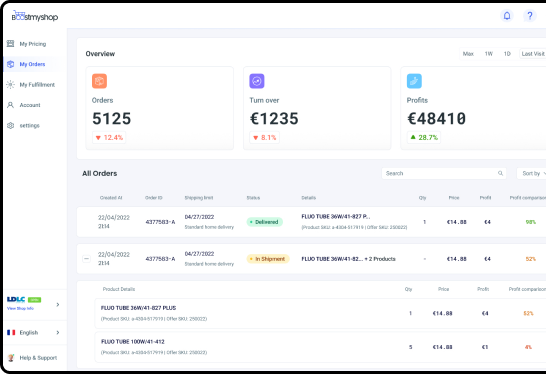
Task: Open My Pricing in sidebar
Action: tap(33, 44)
